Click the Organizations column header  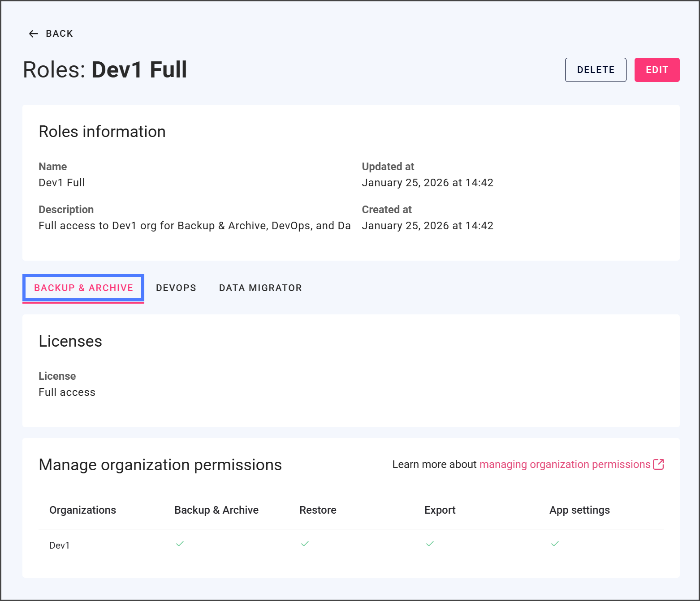(82, 510)
